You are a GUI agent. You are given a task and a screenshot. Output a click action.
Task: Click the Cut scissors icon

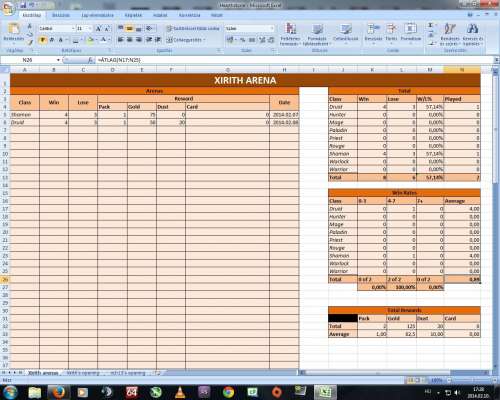pyautogui.click(x=30, y=26)
